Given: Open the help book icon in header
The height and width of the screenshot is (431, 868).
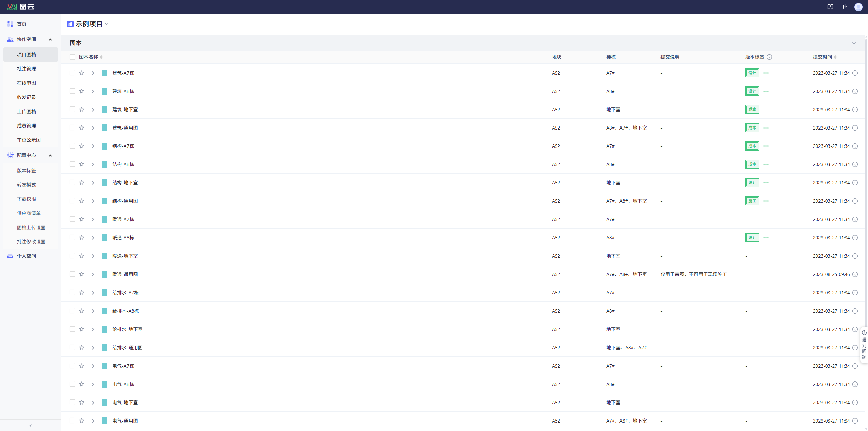Looking at the screenshot, I should 830,7.
